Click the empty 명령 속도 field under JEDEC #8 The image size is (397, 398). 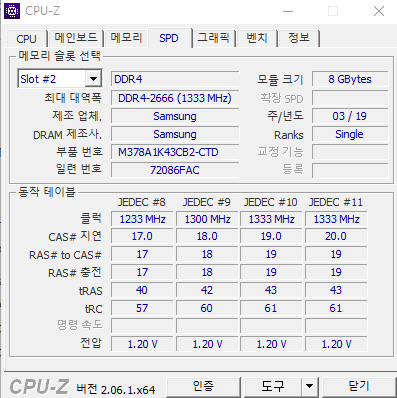click(142, 326)
